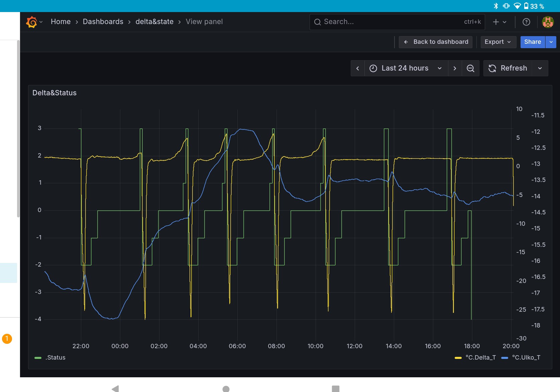Viewport: 560px width, 392px height.
Task: Expand the Share options arrow
Action: tap(551, 42)
